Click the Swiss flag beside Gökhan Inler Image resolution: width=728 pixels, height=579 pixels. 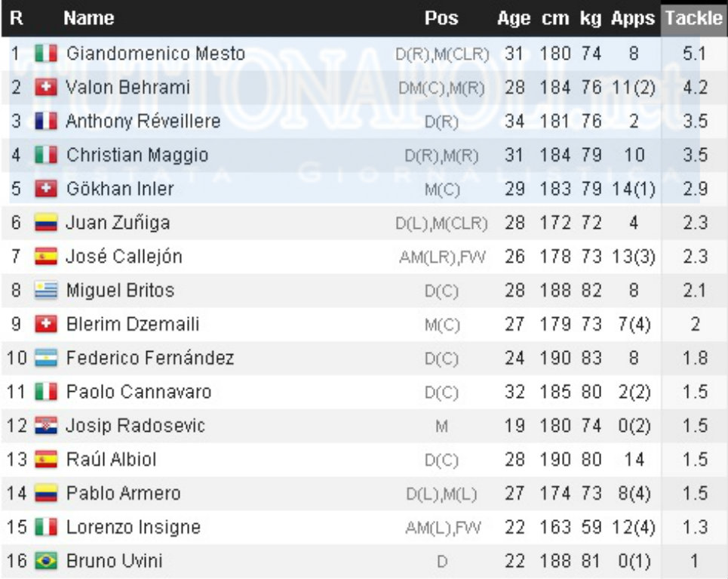coord(46,189)
